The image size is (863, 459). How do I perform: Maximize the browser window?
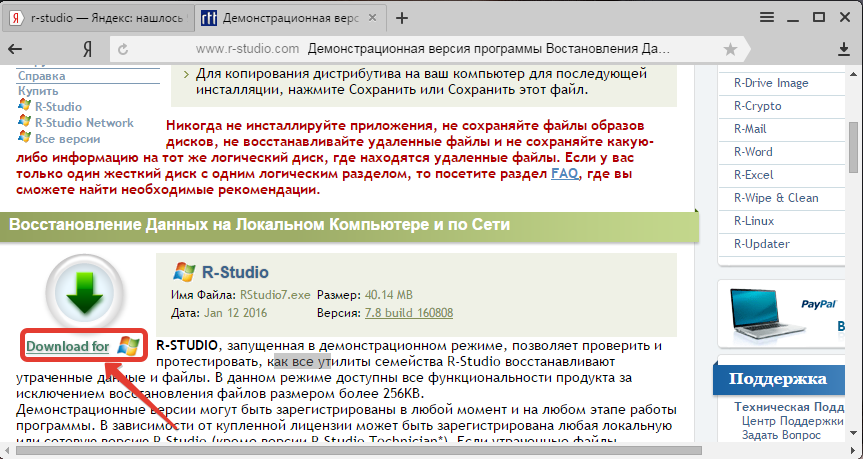point(819,18)
